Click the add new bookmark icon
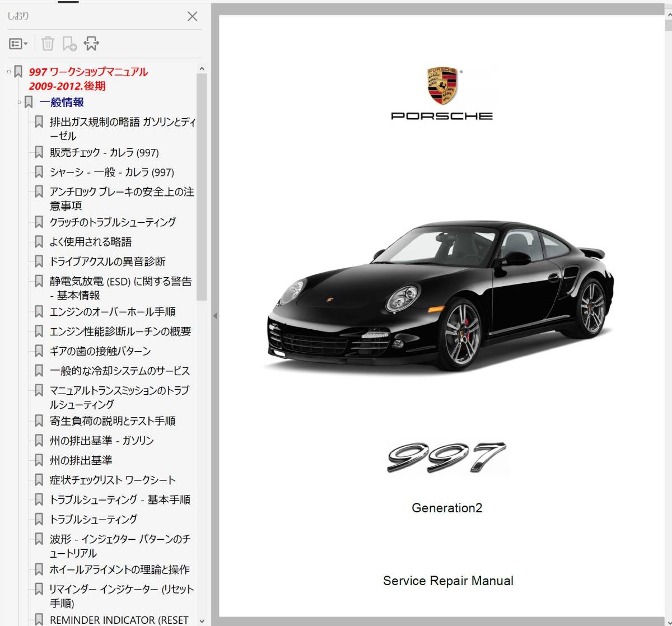Screen dimensions: 672x626 click(x=69, y=44)
